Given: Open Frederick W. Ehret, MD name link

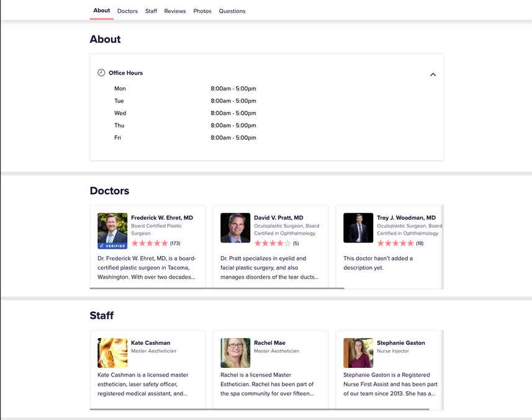Looking at the screenshot, I should click(162, 218).
